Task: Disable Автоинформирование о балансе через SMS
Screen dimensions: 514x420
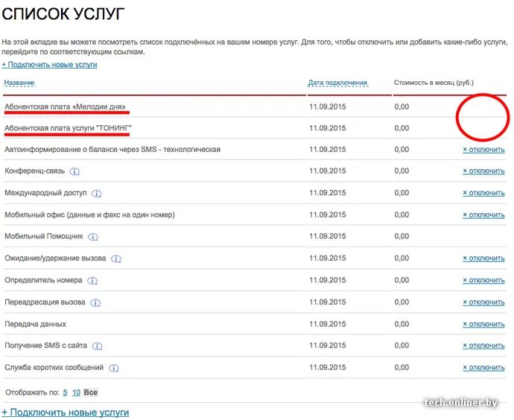Action: click(x=483, y=150)
